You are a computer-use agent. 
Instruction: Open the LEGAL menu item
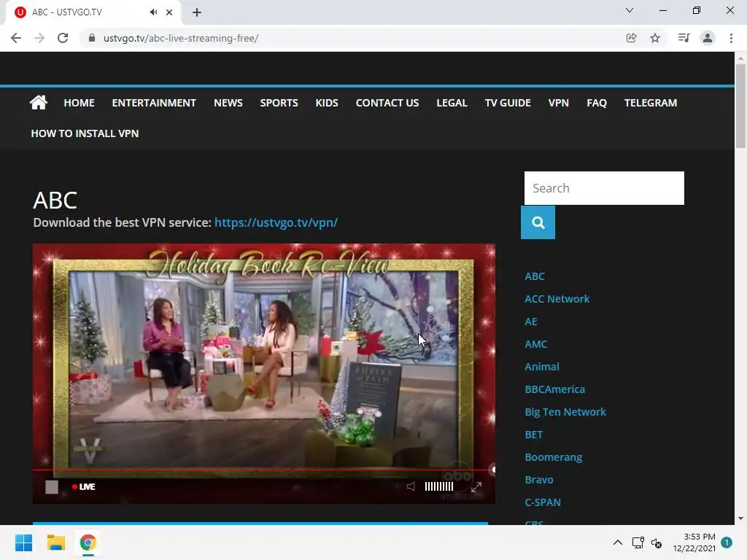click(452, 103)
